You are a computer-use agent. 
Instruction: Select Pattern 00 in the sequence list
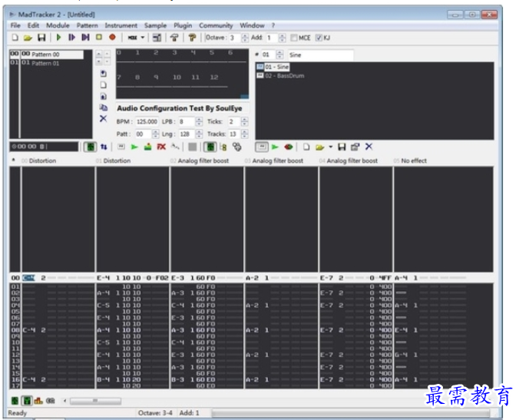click(x=46, y=55)
